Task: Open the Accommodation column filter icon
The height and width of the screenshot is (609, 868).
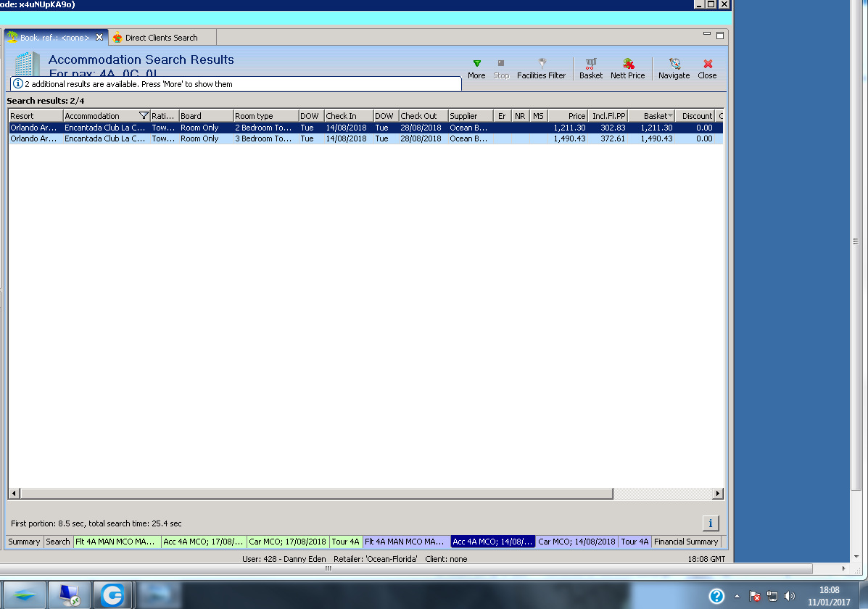Action: (x=144, y=115)
